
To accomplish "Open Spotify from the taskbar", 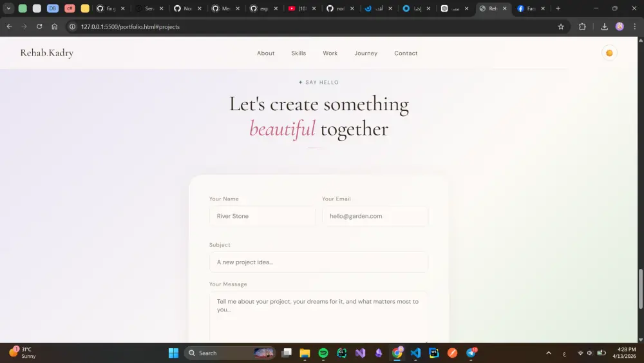I will click(323, 353).
